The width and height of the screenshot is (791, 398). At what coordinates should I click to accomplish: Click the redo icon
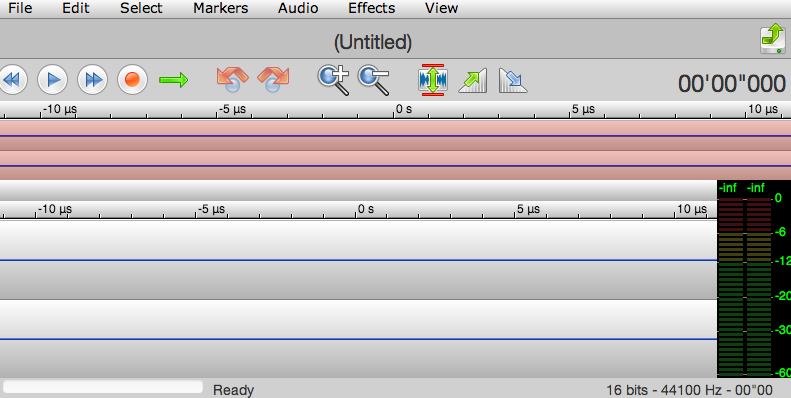click(273, 80)
